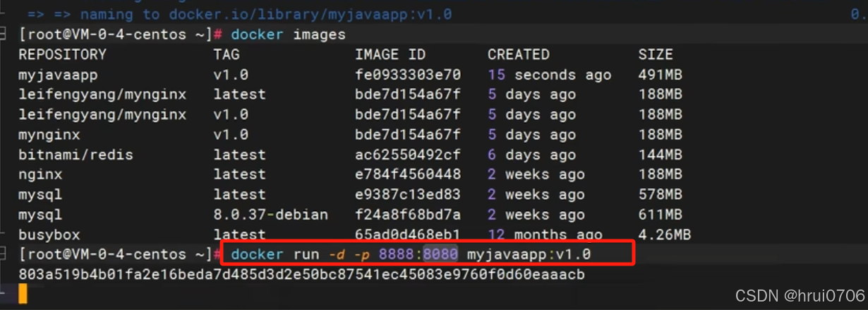Image resolution: width=868 pixels, height=310 pixels.
Task: Click the 491MB size value
Action: [661, 74]
